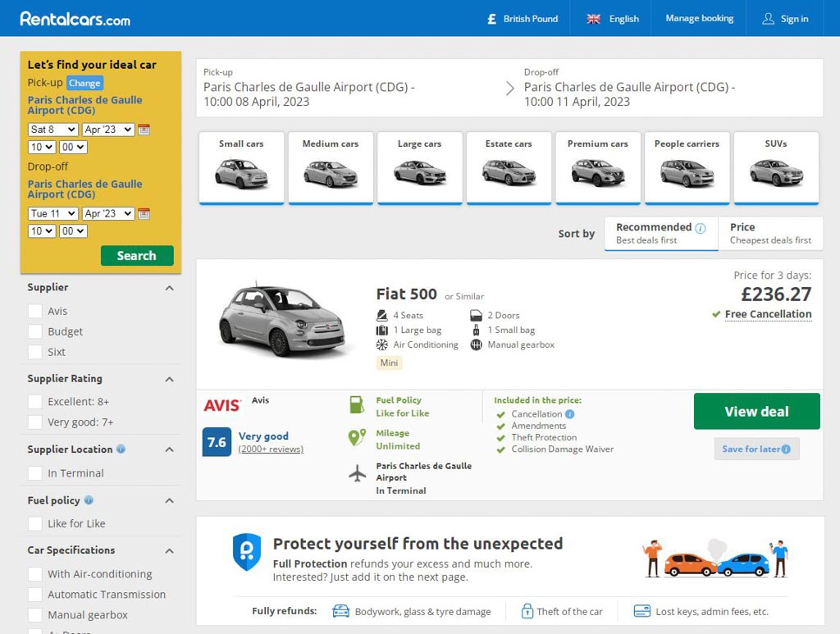
Task: Open the pick-up date calendar icon
Action: pos(144,129)
